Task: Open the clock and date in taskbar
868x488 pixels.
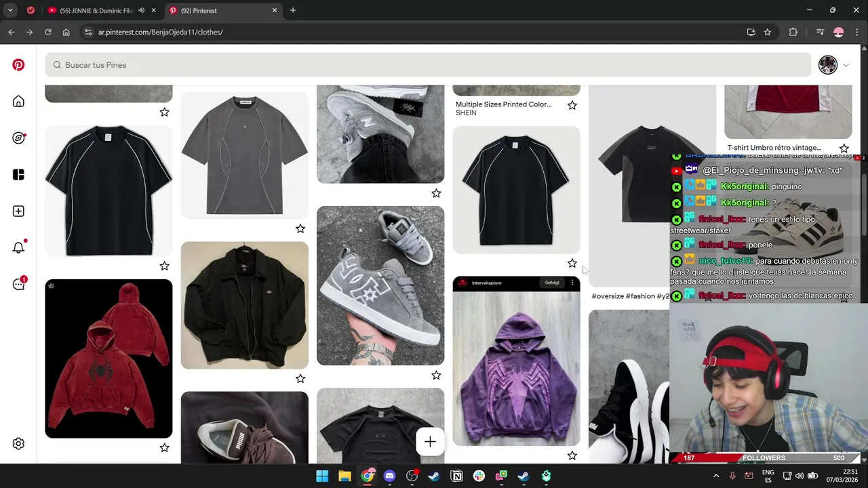Action: (842, 476)
